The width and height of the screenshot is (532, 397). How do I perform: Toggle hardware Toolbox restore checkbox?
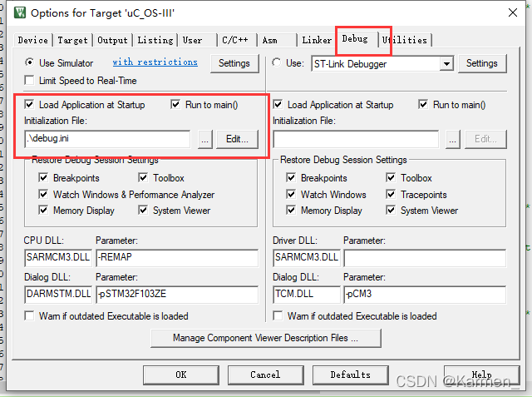click(x=391, y=177)
